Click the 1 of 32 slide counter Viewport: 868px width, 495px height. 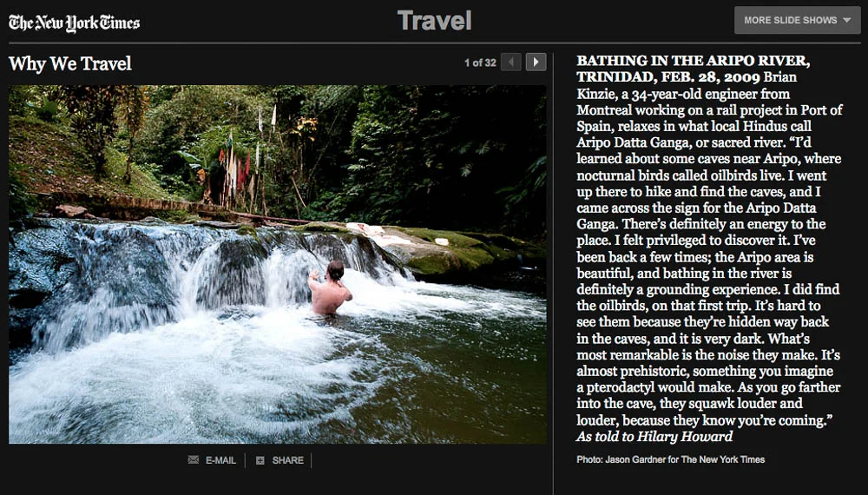(480, 63)
